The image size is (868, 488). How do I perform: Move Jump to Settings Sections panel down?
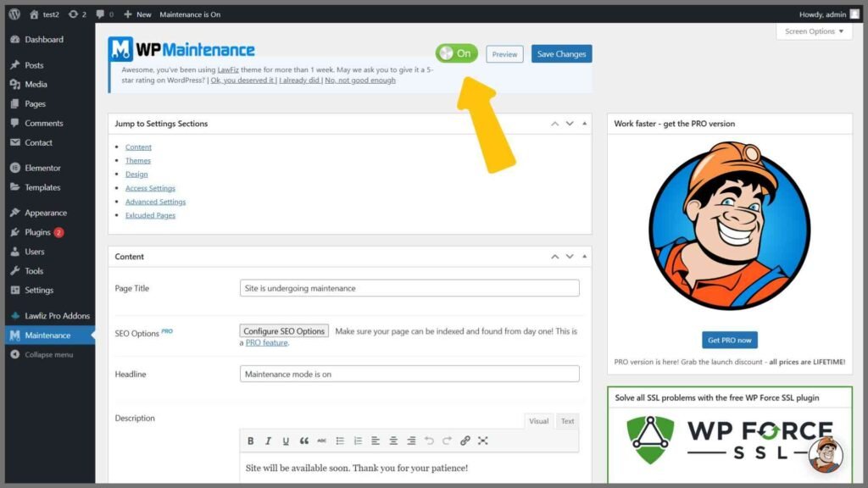click(570, 124)
